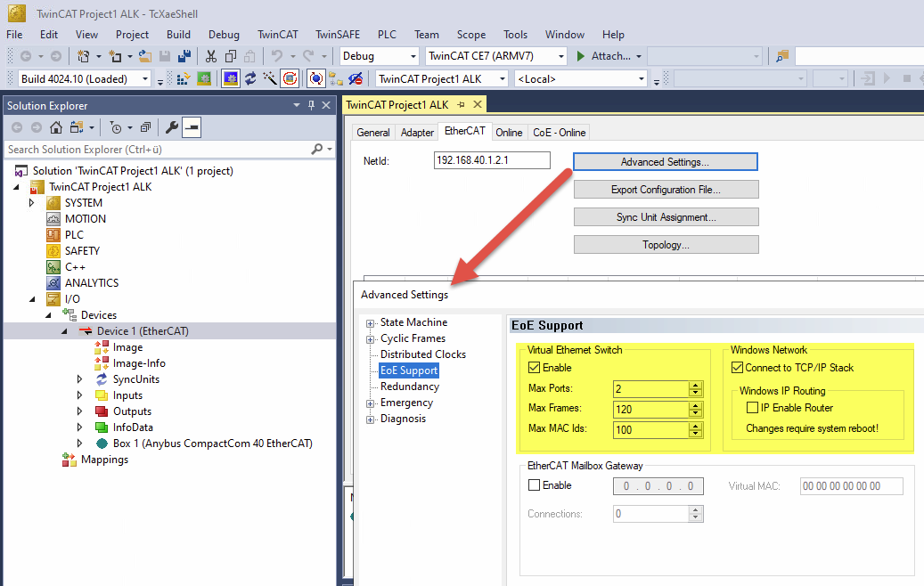Open the TwinSAFE menu
924x586 pixels.
click(x=338, y=35)
